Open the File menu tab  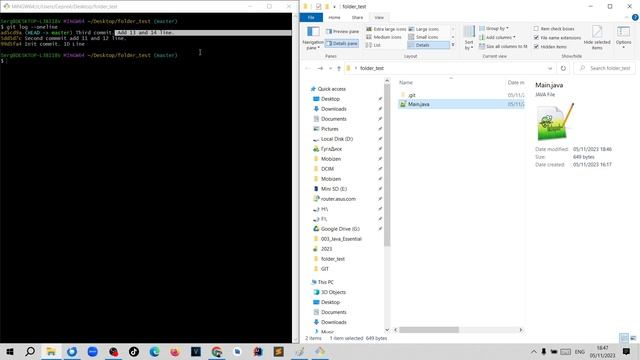pyautogui.click(x=311, y=18)
